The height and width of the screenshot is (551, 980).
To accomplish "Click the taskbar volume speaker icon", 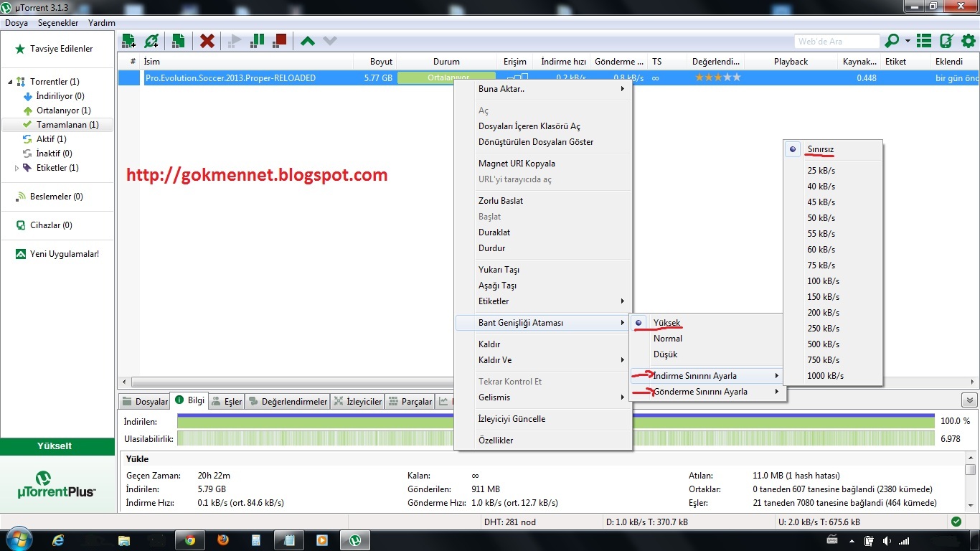I will tap(887, 541).
